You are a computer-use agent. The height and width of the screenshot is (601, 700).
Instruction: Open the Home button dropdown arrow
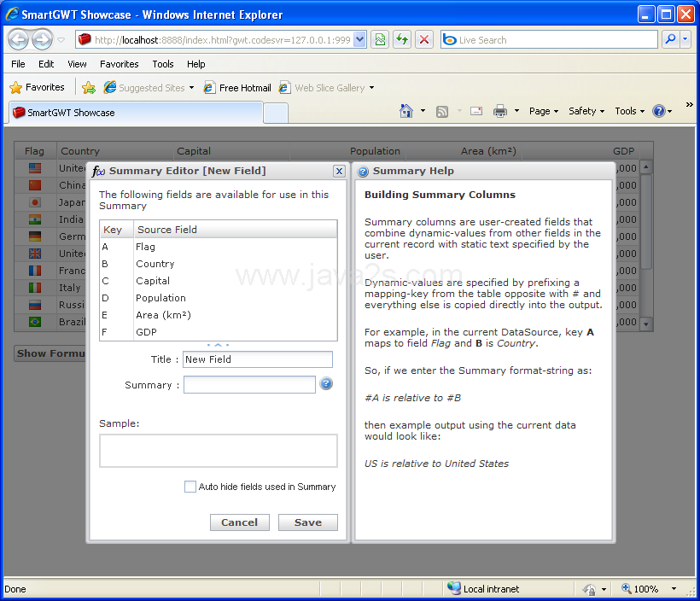[x=423, y=111]
